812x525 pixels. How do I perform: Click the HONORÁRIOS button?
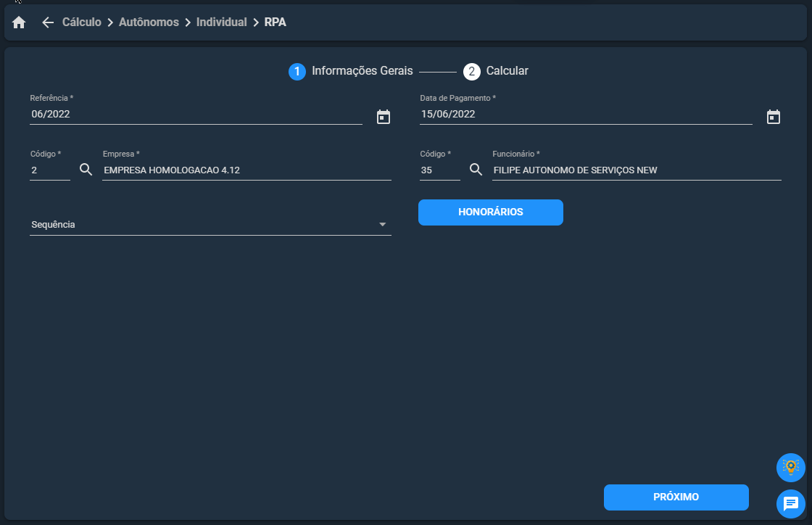(490, 212)
